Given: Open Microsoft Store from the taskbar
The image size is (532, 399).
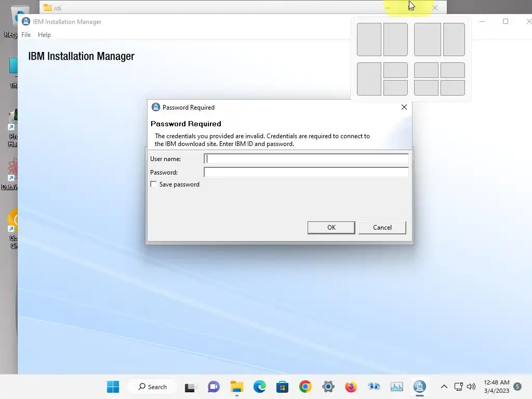Looking at the screenshot, I should point(282,387).
